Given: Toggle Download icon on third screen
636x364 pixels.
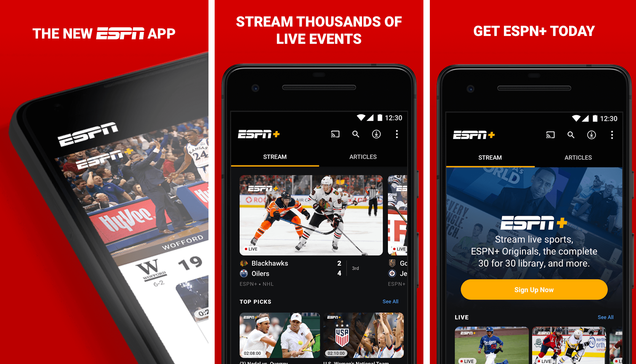Looking at the screenshot, I should click(x=592, y=134).
